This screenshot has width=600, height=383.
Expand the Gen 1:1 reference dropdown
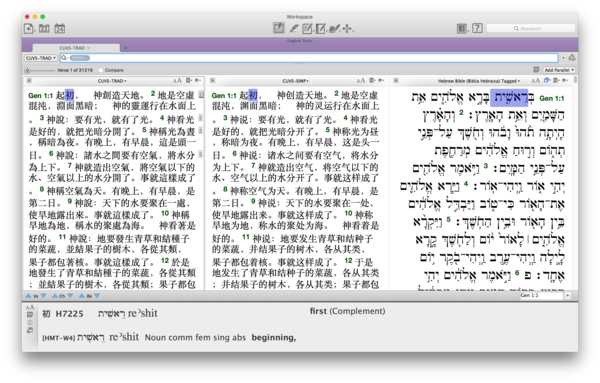tap(568, 295)
